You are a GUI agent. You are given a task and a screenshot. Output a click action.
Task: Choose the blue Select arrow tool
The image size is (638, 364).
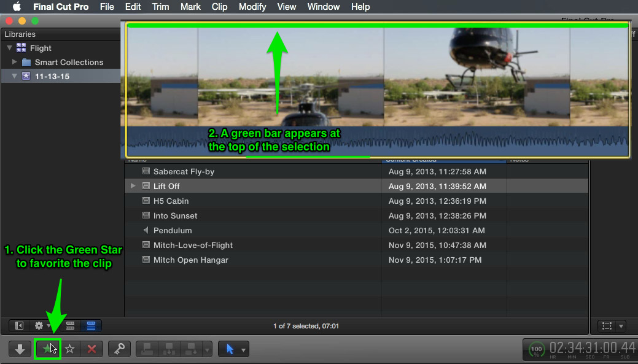point(230,349)
